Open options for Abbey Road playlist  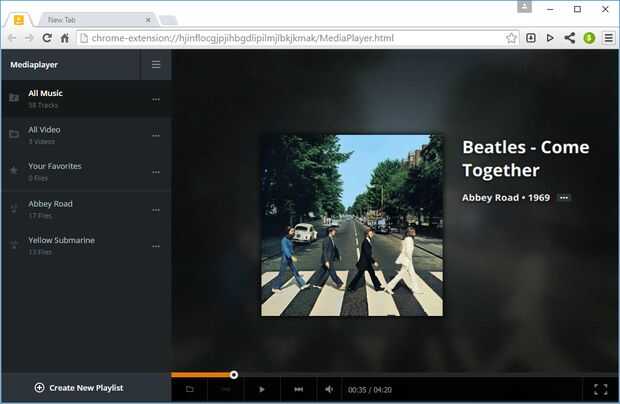click(156, 210)
